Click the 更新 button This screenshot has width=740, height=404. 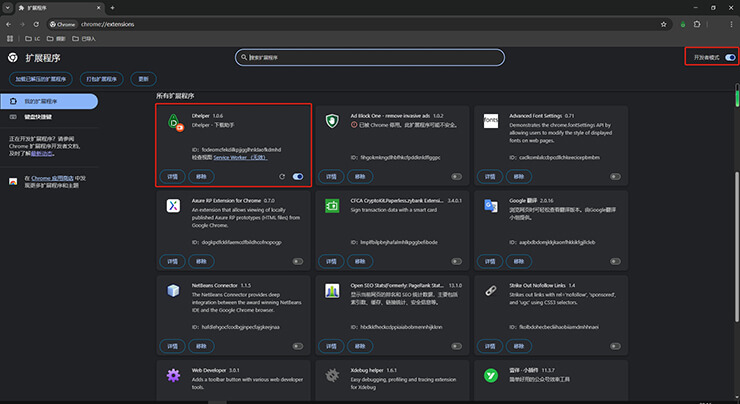[143, 79]
